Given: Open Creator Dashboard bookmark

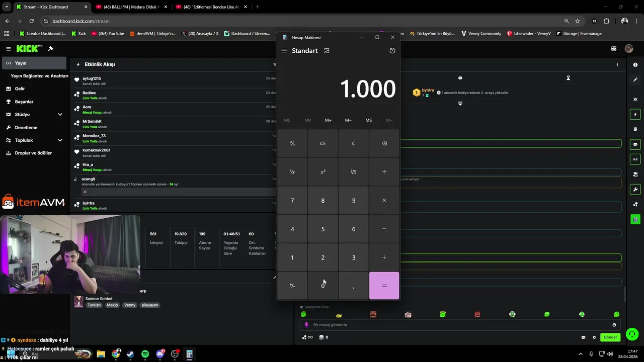Looking at the screenshot, I should coord(43,34).
